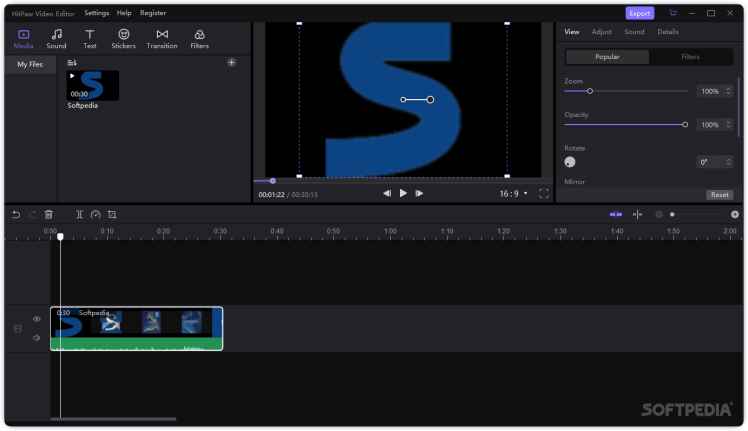Image resolution: width=748 pixels, height=431 pixels.
Task: Step forward one frame in preview
Action: click(x=419, y=193)
